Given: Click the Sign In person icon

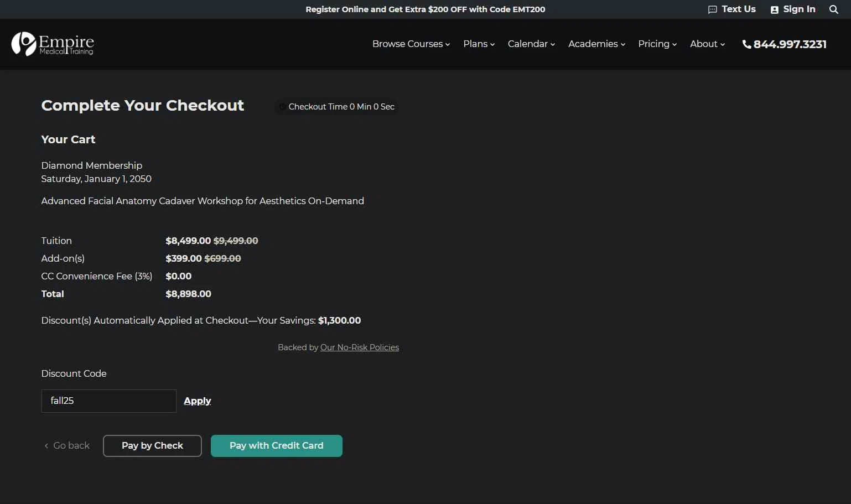Looking at the screenshot, I should coord(775,9).
